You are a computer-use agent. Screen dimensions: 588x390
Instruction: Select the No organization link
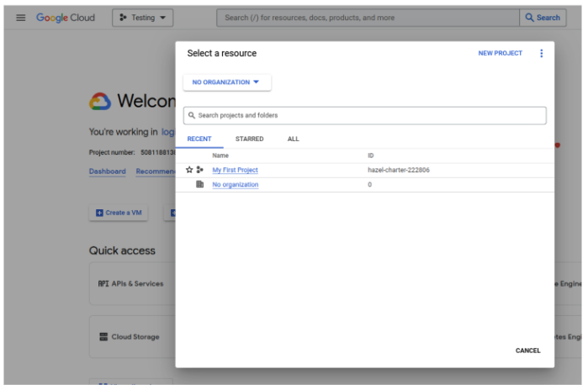click(235, 185)
